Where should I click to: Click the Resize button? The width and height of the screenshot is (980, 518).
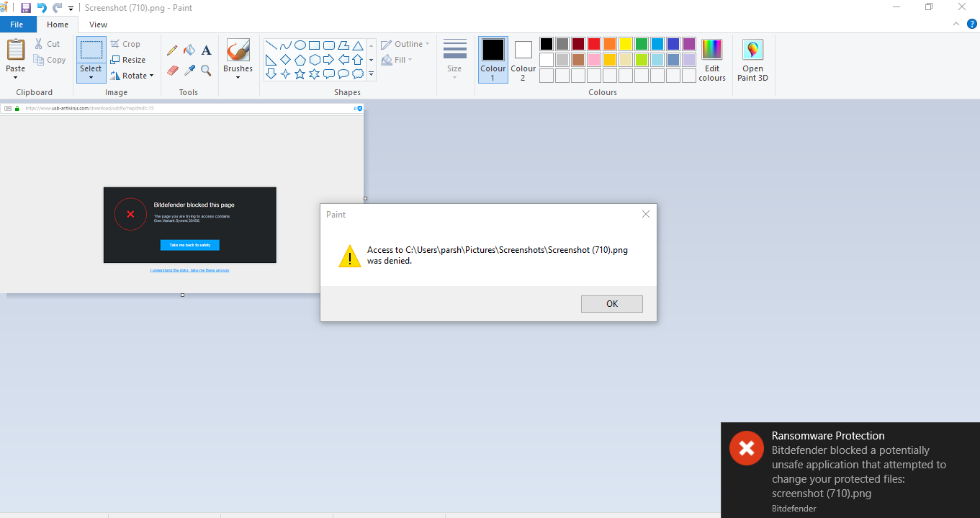(128, 60)
